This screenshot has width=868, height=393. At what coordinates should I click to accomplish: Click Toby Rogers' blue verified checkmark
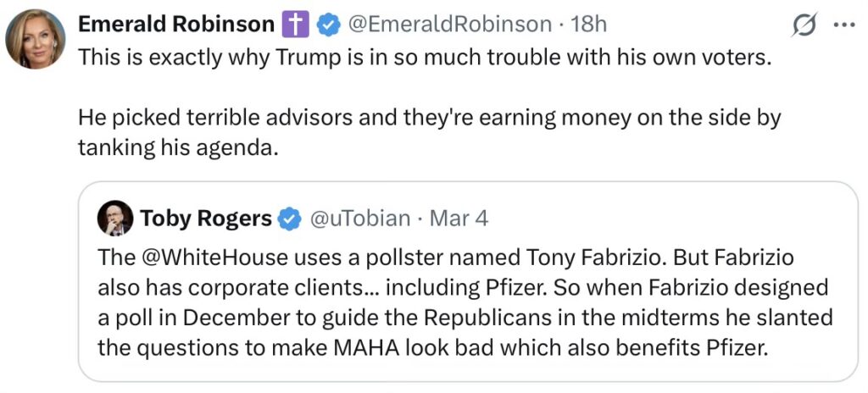pos(290,219)
